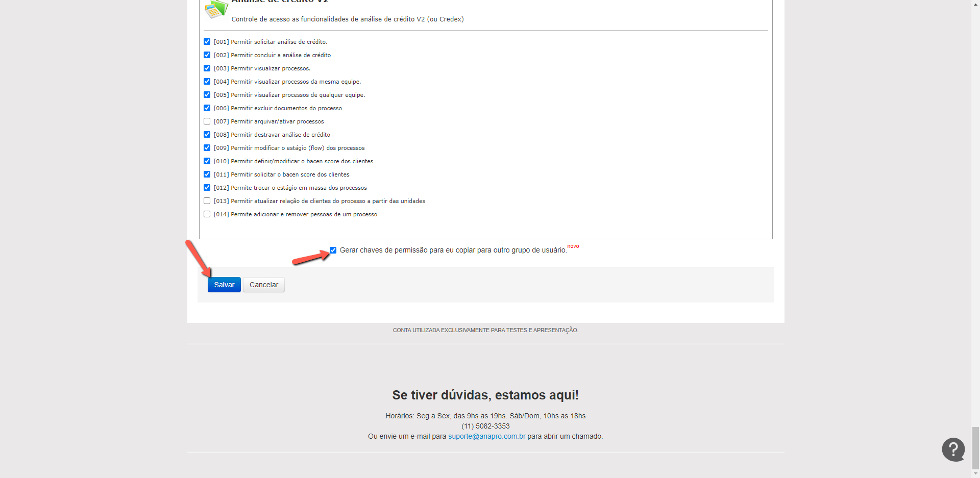Click the Cancelar button
Viewport: 980px width, 478px height.
(264, 285)
